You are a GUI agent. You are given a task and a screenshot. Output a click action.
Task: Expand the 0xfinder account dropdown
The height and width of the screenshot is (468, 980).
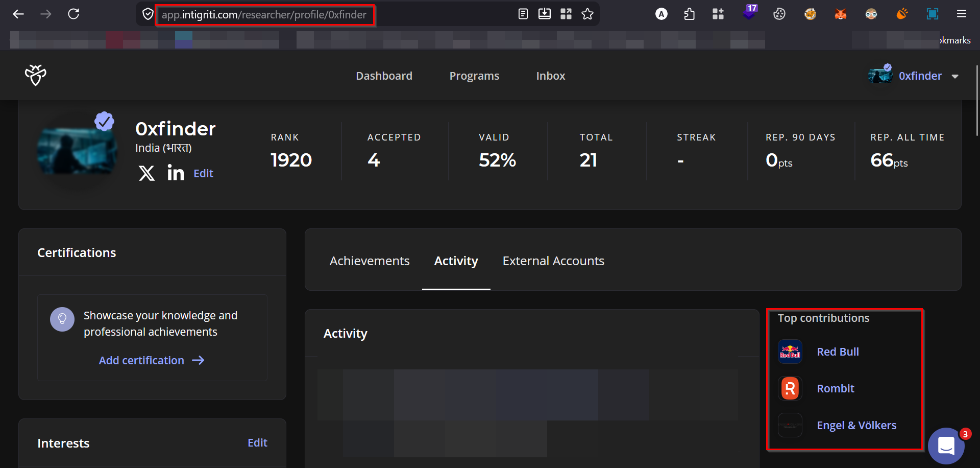954,76
